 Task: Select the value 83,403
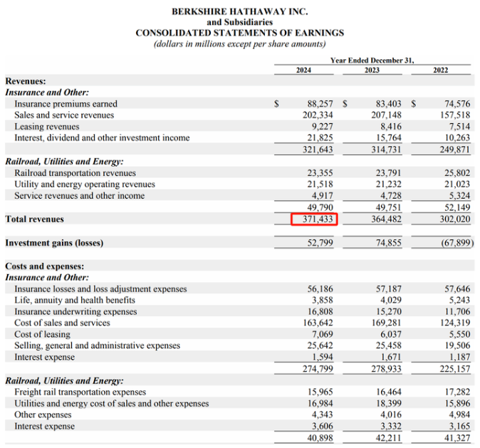389,104
